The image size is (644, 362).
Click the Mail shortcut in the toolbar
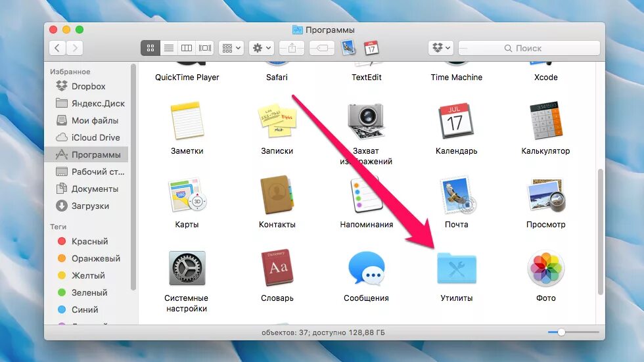coord(348,47)
